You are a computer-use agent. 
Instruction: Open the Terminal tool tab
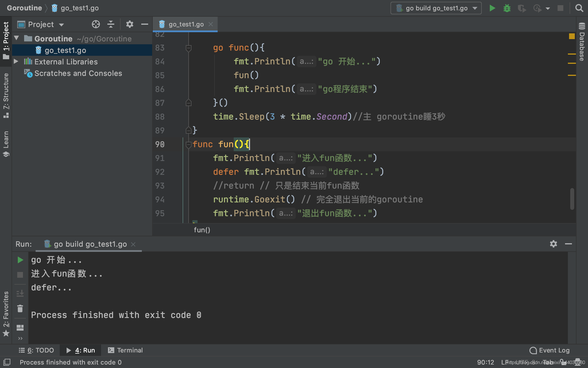(125, 350)
